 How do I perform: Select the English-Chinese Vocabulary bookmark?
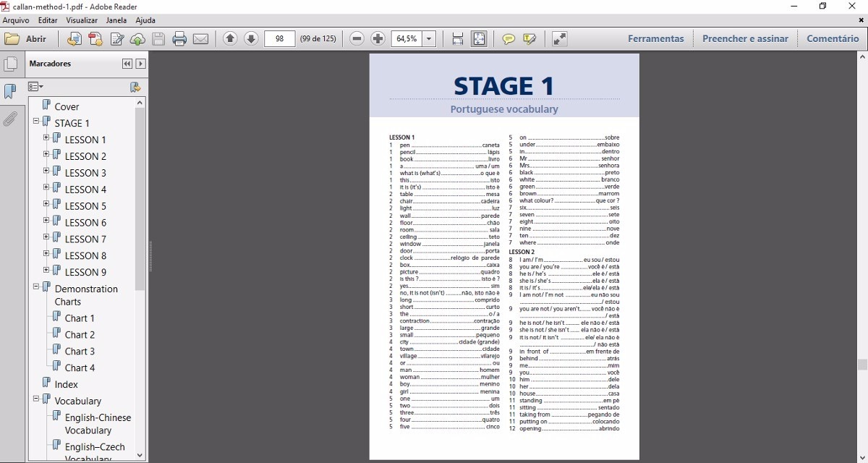(x=98, y=424)
